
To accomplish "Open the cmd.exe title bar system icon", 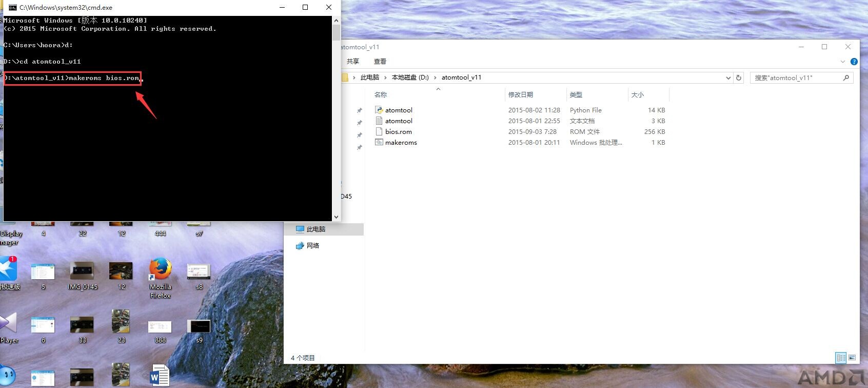I will point(12,7).
